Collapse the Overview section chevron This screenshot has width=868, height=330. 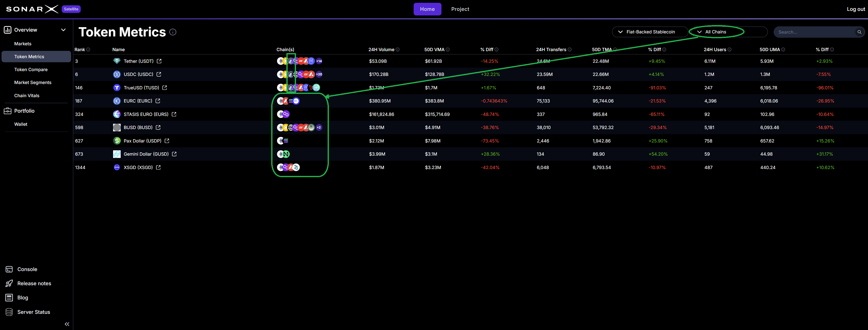(63, 30)
